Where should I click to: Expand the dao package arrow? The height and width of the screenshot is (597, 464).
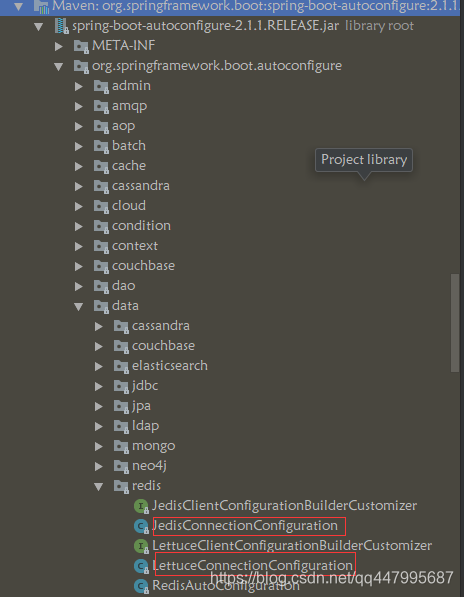point(79,286)
